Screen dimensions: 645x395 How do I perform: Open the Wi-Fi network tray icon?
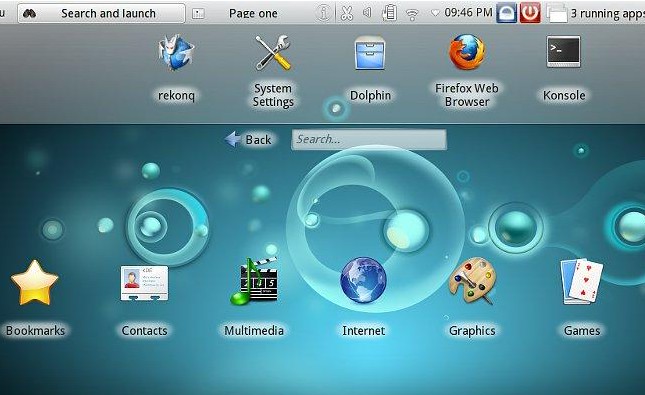pyautogui.click(x=412, y=15)
